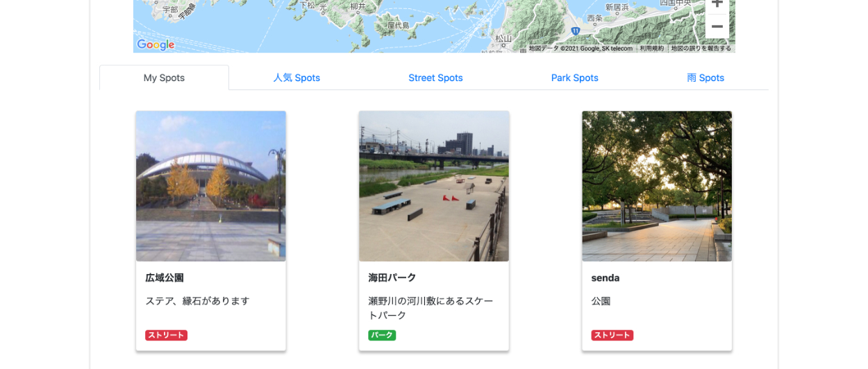This screenshot has height=369, width=868.
Task: Click ストリート badge on 広域公園 card
Action: 166,335
